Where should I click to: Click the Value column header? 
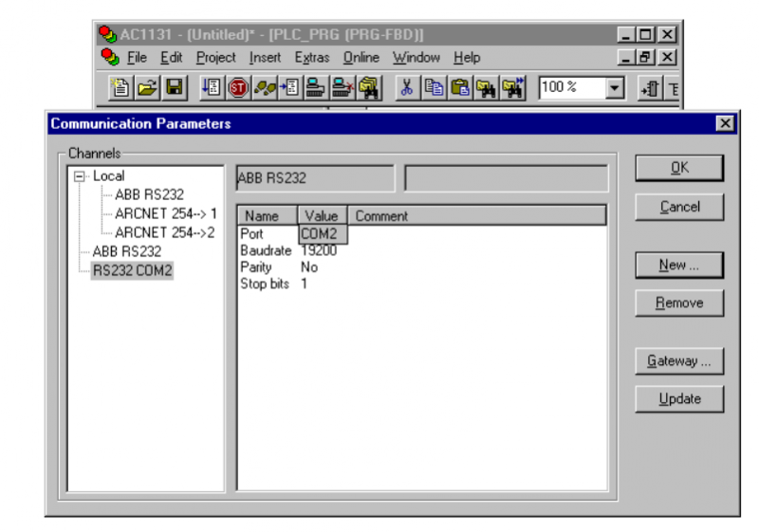coord(322,216)
